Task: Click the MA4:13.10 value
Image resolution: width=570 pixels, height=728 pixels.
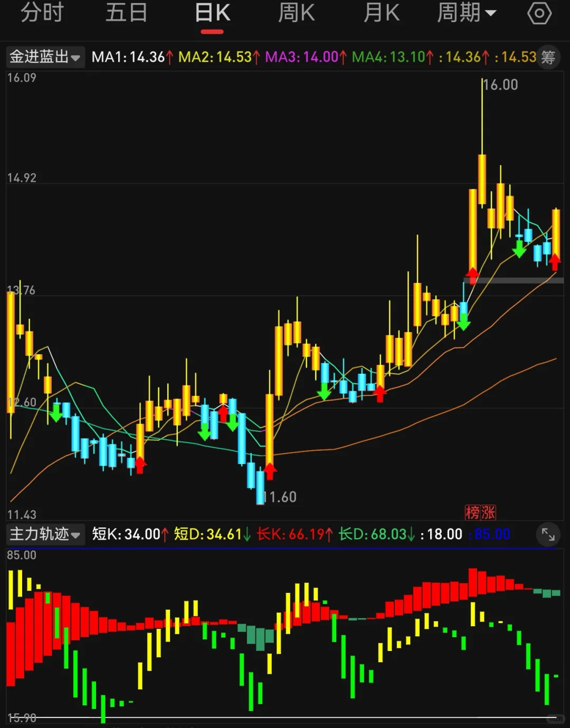Action: [393, 57]
